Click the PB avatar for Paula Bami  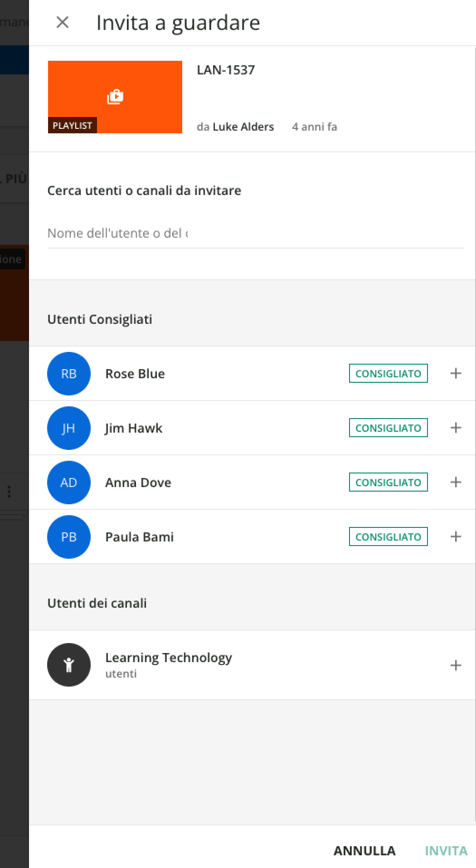click(x=69, y=537)
